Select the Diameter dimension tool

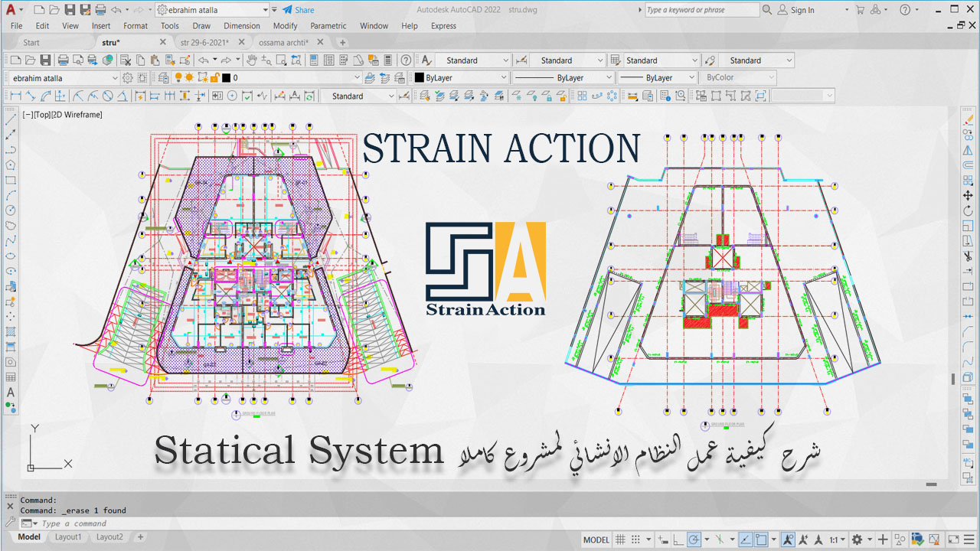(x=108, y=96)
